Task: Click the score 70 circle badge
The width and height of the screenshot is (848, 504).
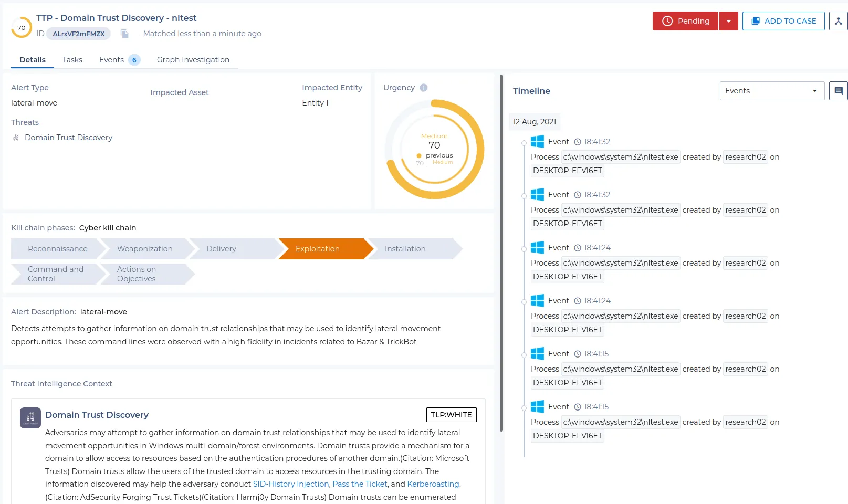Action: pos(22,27)
